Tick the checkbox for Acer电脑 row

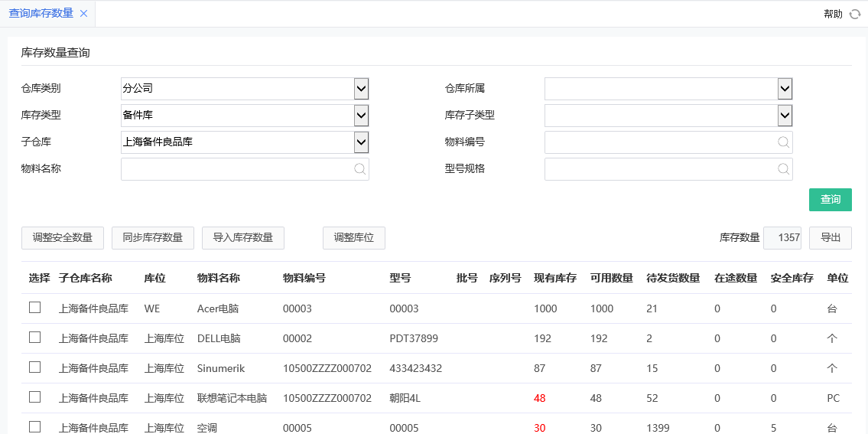click(x=34, y=308)
